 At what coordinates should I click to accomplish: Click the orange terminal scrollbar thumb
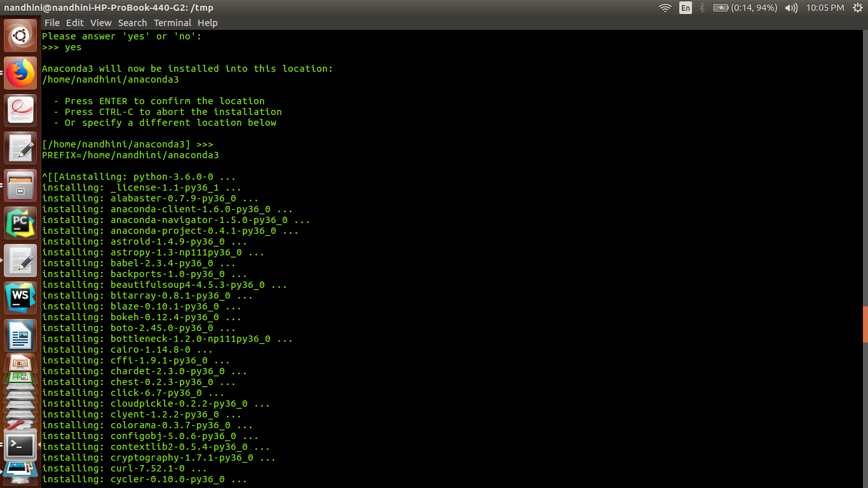coord(865,324)
